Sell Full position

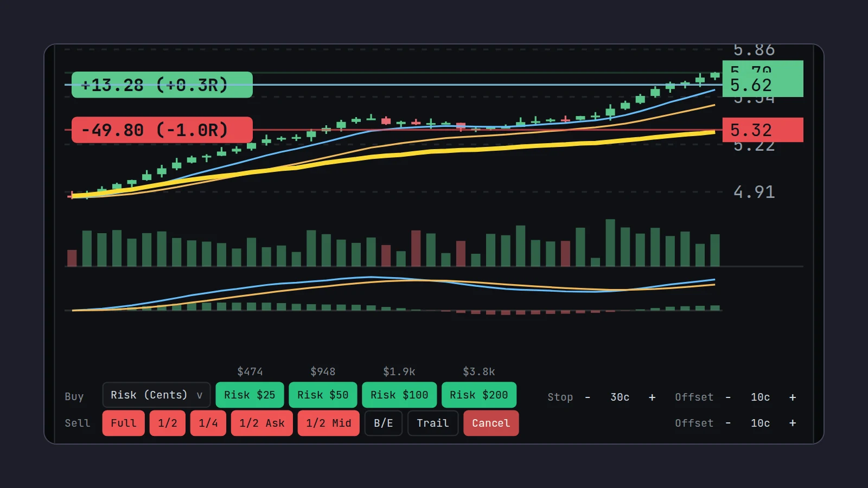coord(124,423)
